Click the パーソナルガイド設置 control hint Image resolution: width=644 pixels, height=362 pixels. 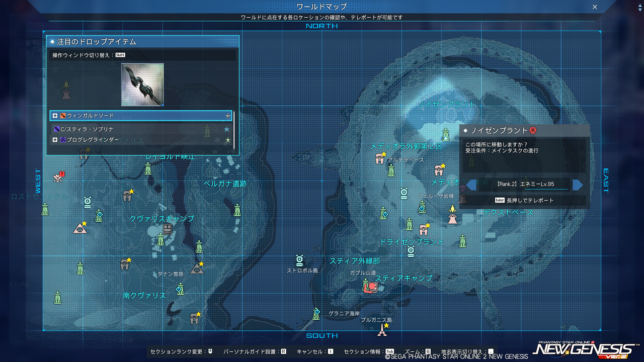click(x=255, y=351)
